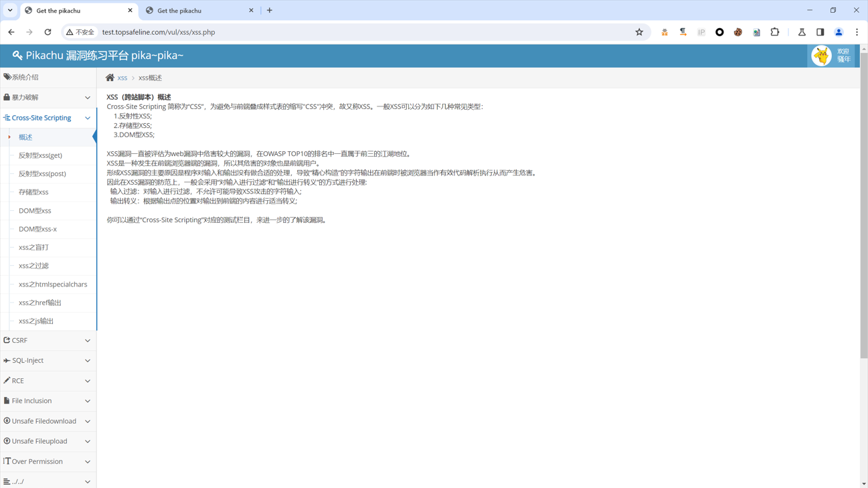Open the 反射型xss(get) page
Image resolution: width=868 pixels, height=488 pixels.
pyautogui.click(x=40, y=155)
